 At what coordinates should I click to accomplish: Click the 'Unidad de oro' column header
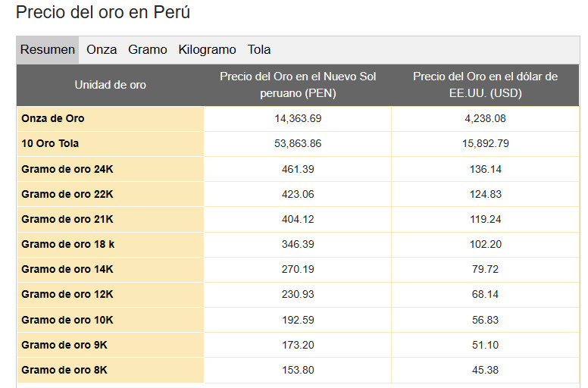(x=111, y=85)
